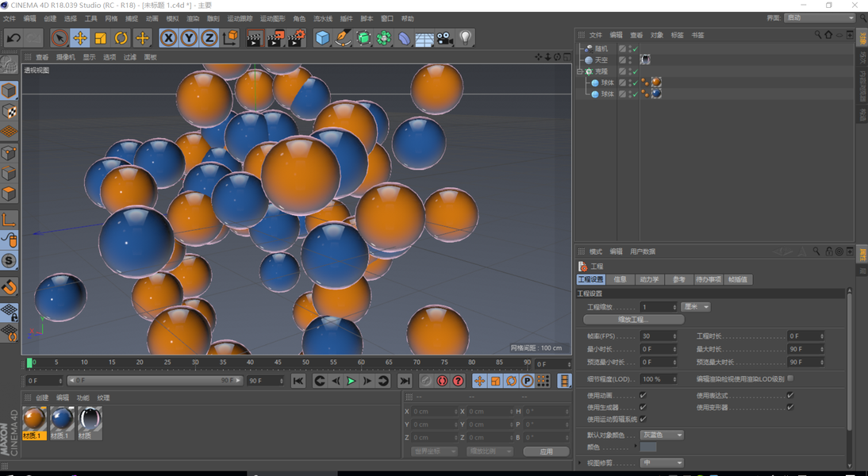Select the Move tool in top toolbar
The height and width of the screenshot is (476, 868).
(x=80, y=38)
